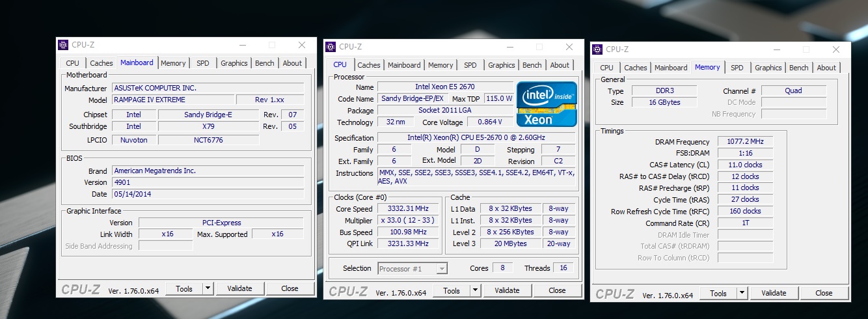
Task: Click the CPU-Z icon in Mainboard window title bar
Action: (63, 45)
